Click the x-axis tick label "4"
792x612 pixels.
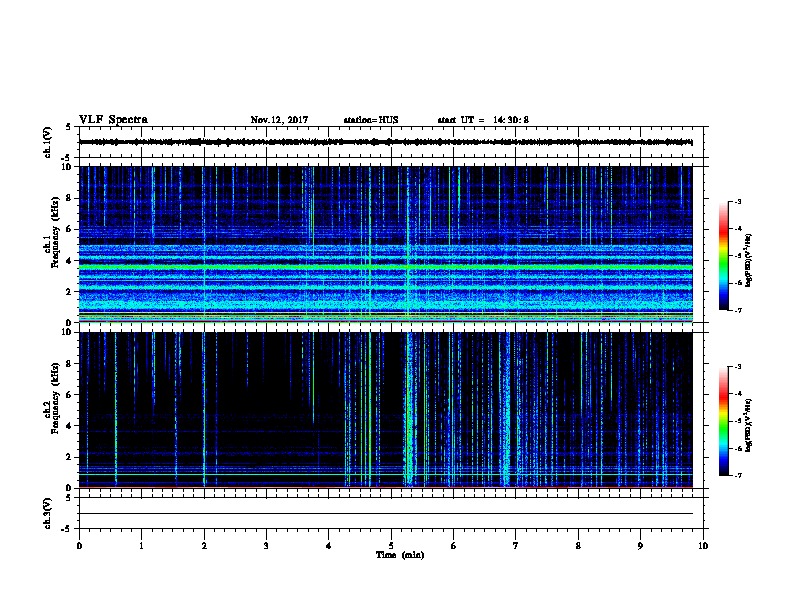(x=329, y=545)
